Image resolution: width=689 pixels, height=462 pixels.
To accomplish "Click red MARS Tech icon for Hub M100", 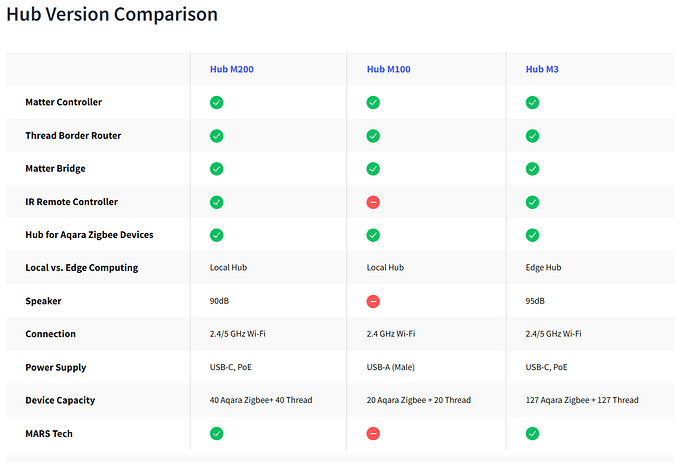I will (373, 433).
